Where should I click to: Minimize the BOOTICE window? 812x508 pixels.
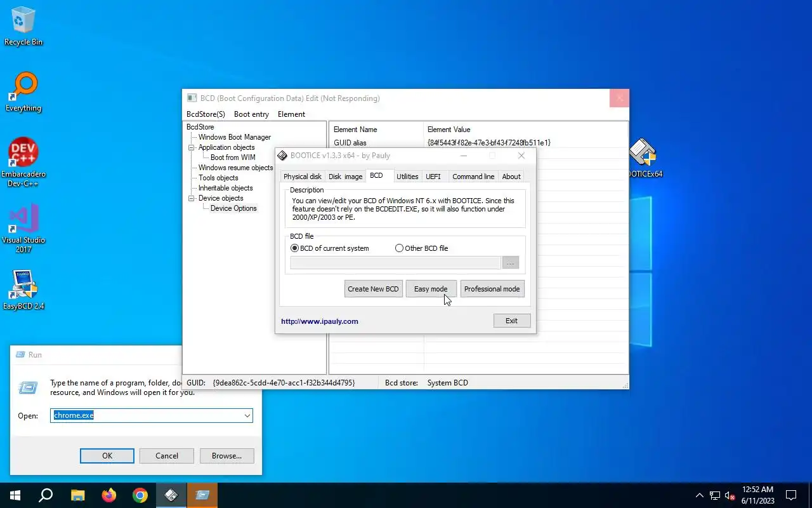point(464,156)
